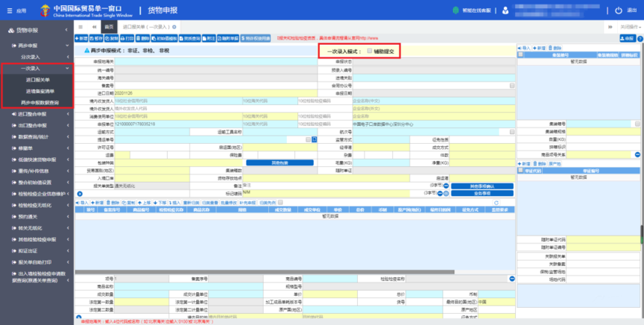Click the 上移 move-up arrow in goods toolbar
644x325 pixels.
[x=144, y=202]
